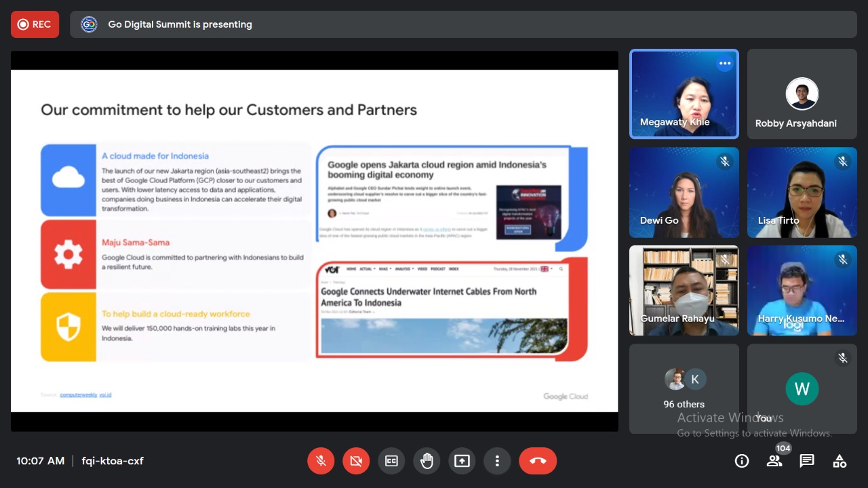Open the more options three-dot menu
This screenshot has height=488, width=868.
pos(497,461)
